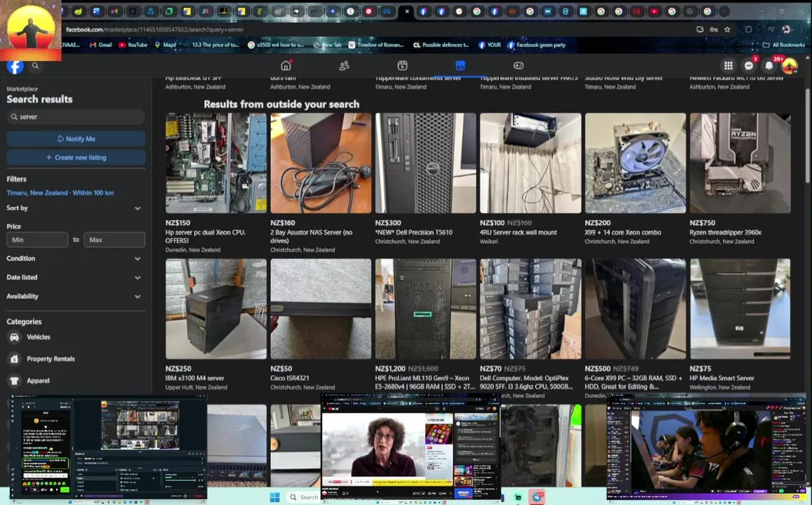Click the Facebook search magnifier icon
812x505 pixels.
tap(35, 66)
